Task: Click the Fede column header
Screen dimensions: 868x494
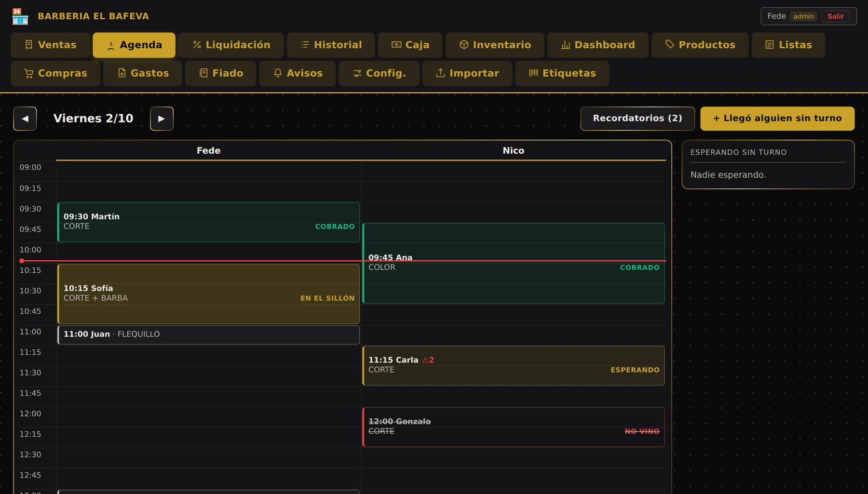Action: pyautogui.click(x=208, y=150)
